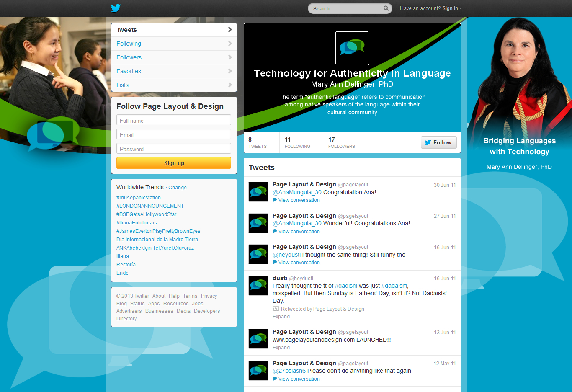This screenshot has width=572, height=392.
Task: Open #musepanicstation trend
Action: pos(139,198)
